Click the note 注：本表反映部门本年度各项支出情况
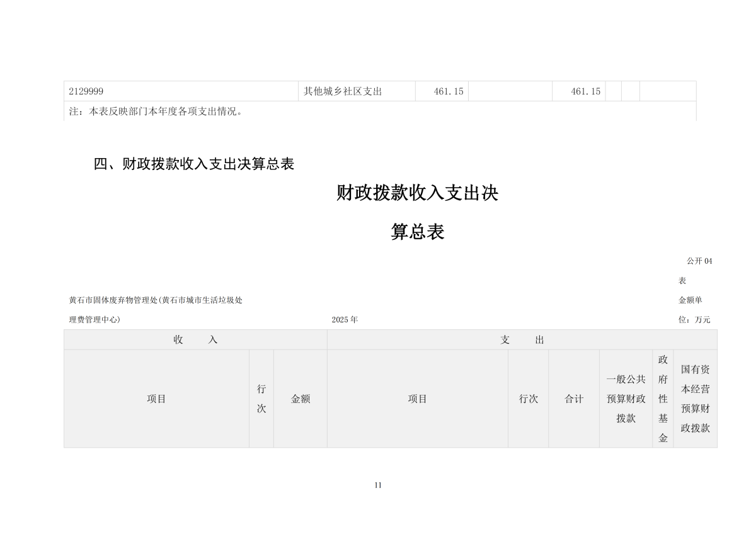756x534 pixels. pos(156,111)
